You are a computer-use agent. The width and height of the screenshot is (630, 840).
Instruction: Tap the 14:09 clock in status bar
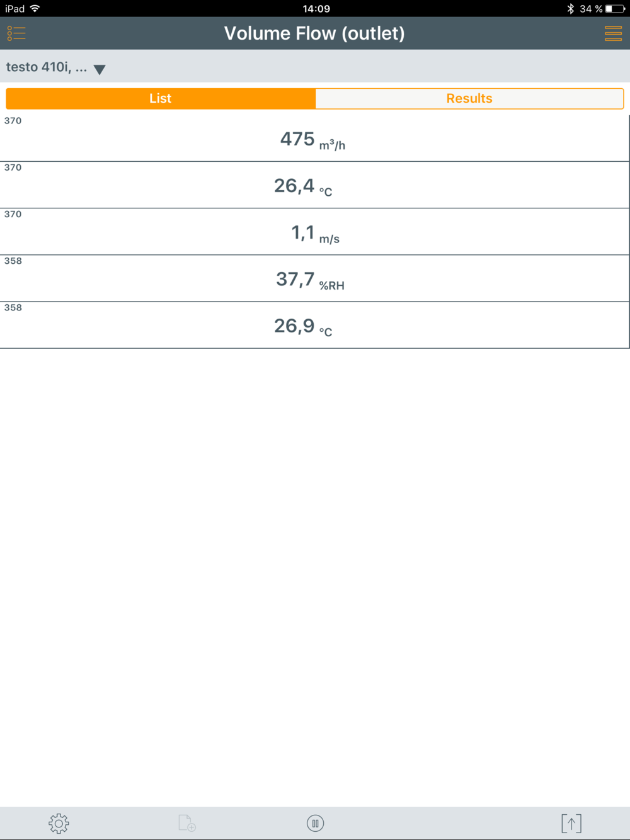click(x=316, y=9)
